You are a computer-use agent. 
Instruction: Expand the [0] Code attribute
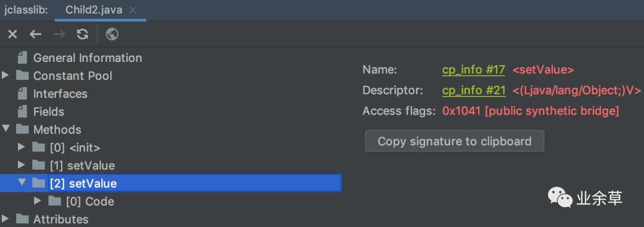(38, 201)
